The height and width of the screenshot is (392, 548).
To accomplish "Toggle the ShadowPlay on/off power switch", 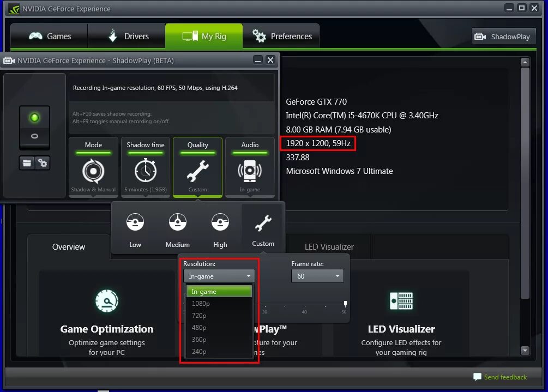I will coord(34,127).
